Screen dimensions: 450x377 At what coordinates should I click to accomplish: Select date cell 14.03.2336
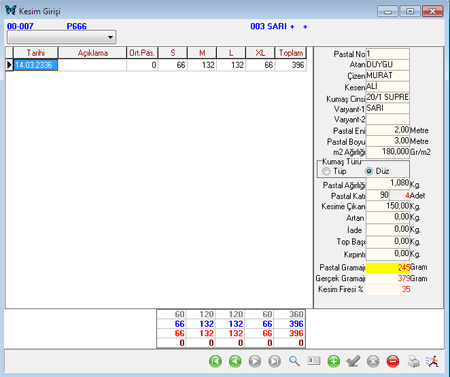point(36,65)
